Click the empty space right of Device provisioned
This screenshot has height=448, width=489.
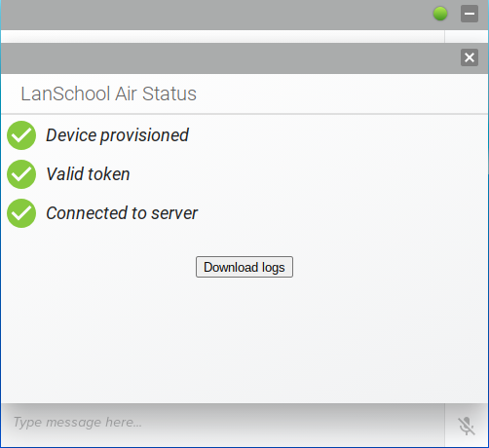[338, 135]
